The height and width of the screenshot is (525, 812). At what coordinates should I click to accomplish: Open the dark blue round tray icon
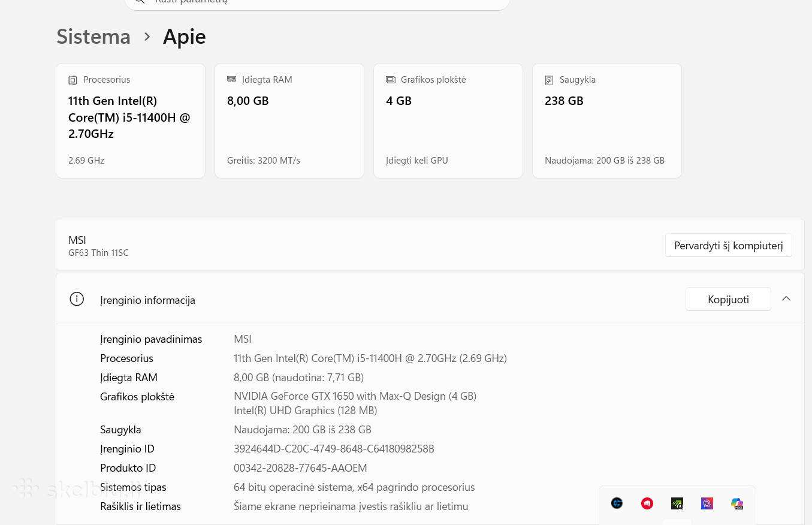point(617,503)
